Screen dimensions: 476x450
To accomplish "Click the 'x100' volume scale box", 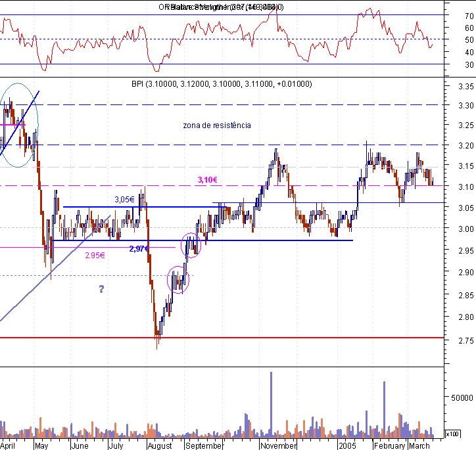I will point(452,434).
